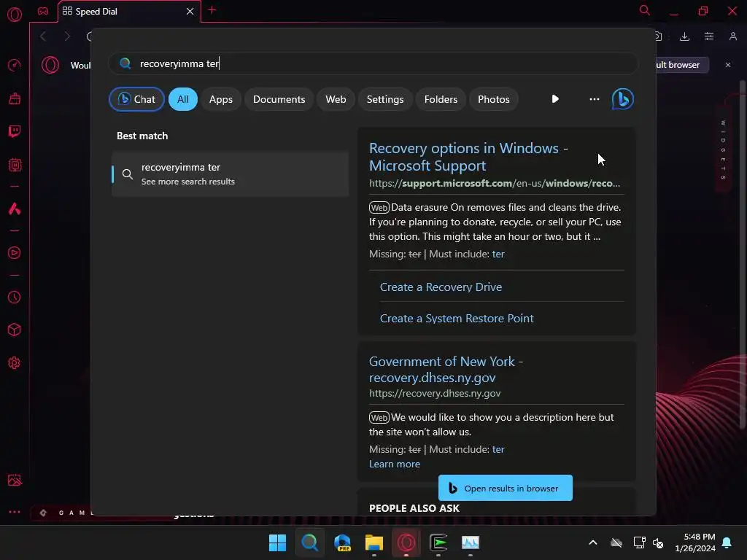This screenshot has height=560, width=747.
Task: Select the All filter tab
Action: 183,99
